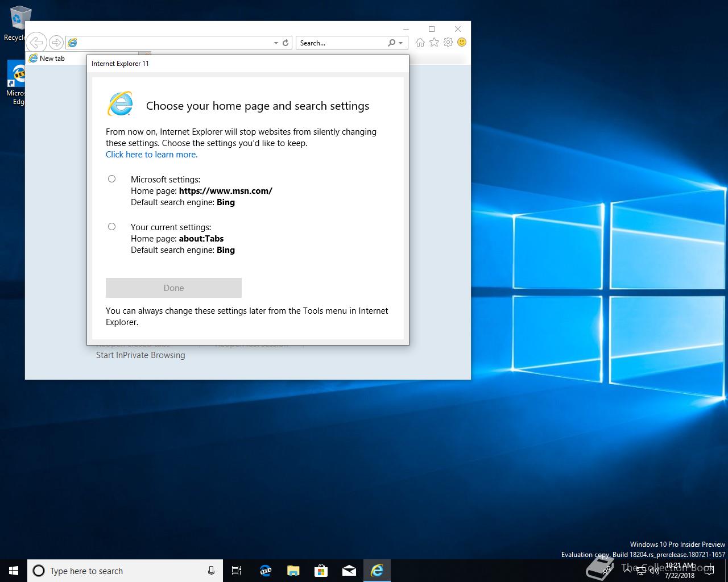
Task: Open the 'Click here to learn more' link
Action: coord(151,155)
